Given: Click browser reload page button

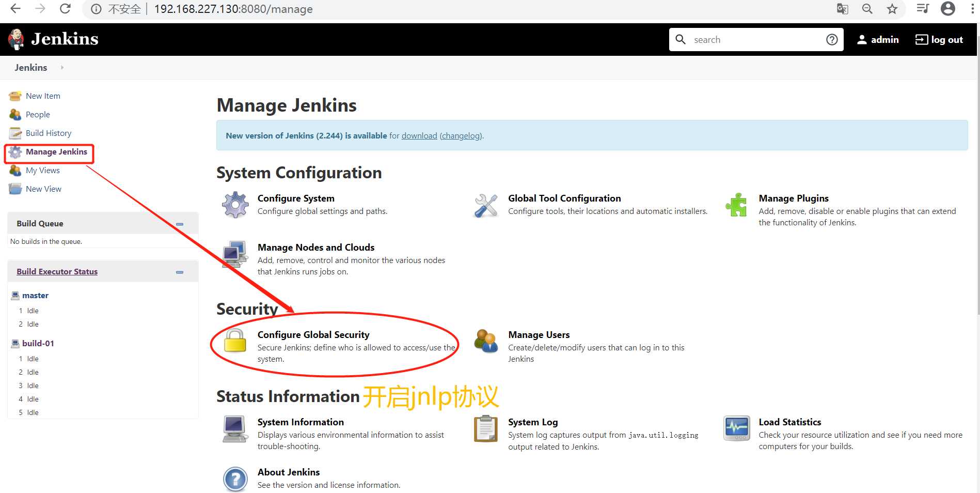Looking at the screenshot, I should coord(65,9).
